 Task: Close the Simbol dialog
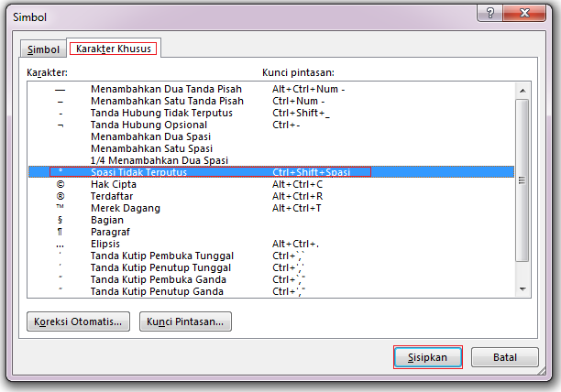click(x=524, y=13)
